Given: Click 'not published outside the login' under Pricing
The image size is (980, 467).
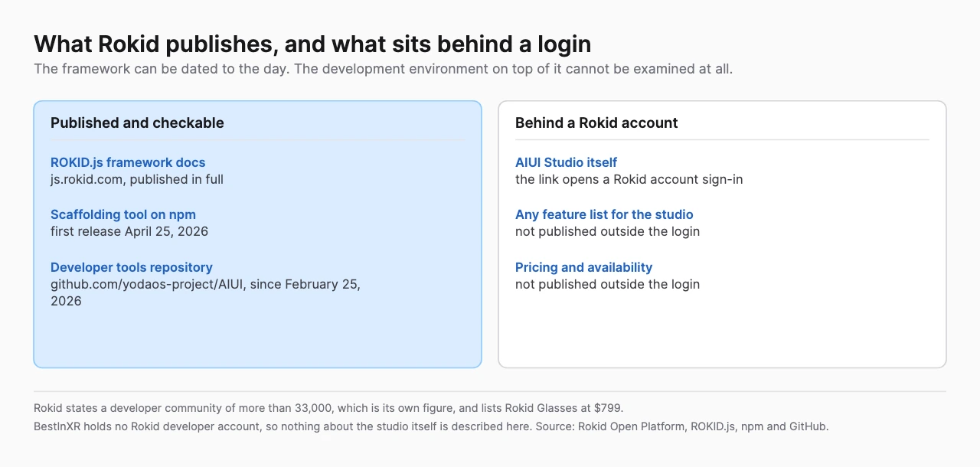Looking at the screenshot, I should click(x=608, y=284).
